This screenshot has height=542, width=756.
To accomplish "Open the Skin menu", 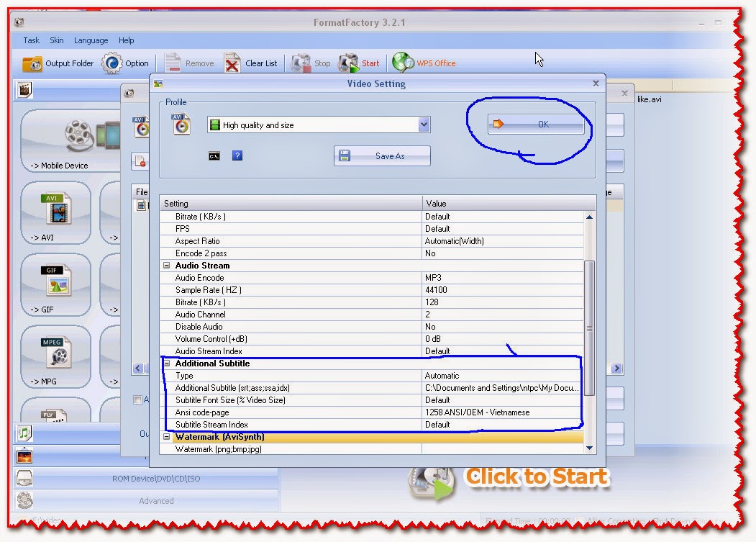I will (x=56, y=40).
